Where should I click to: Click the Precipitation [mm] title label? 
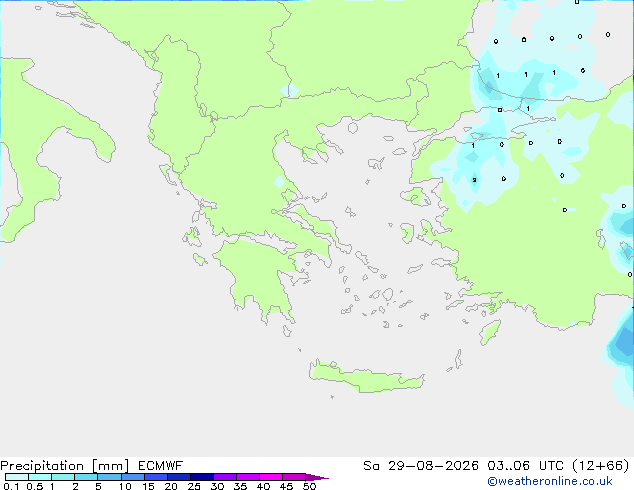coord(65,466)
